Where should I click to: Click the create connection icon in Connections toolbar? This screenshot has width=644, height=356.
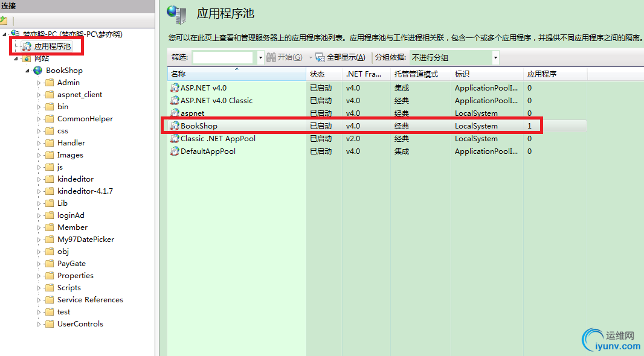click(x=5, y=20)
